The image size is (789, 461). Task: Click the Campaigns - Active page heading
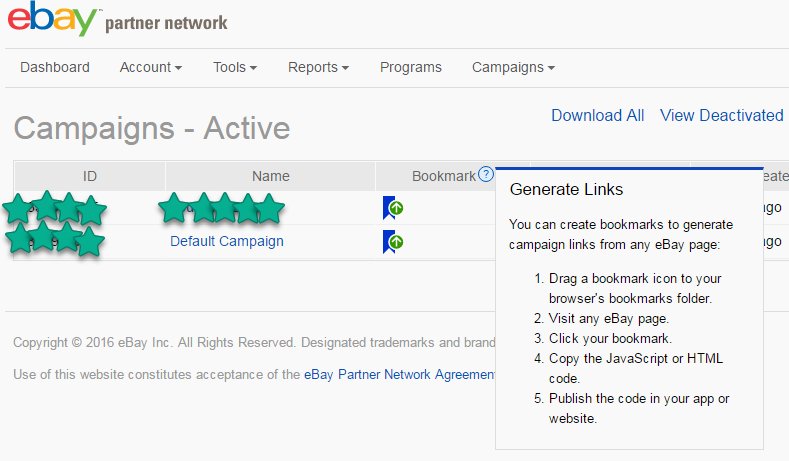(x=152, y=128)
